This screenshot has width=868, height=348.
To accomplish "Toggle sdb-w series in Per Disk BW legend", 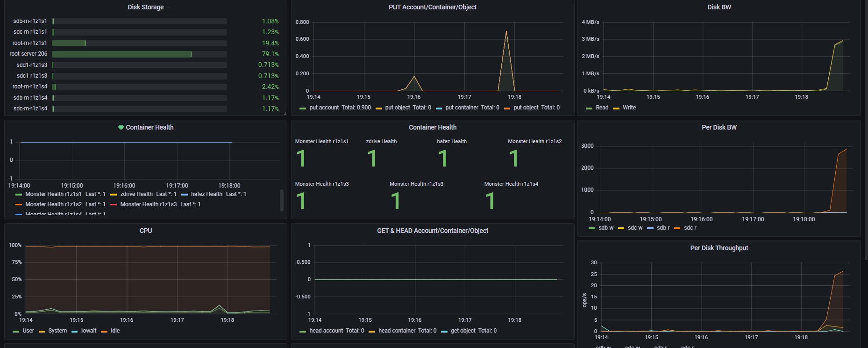I will coord(606,228).
